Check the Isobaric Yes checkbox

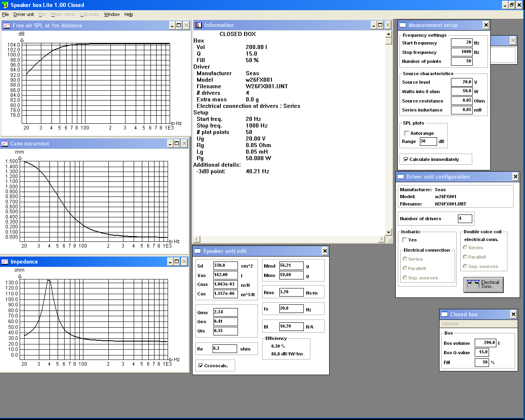coord(405,240)
